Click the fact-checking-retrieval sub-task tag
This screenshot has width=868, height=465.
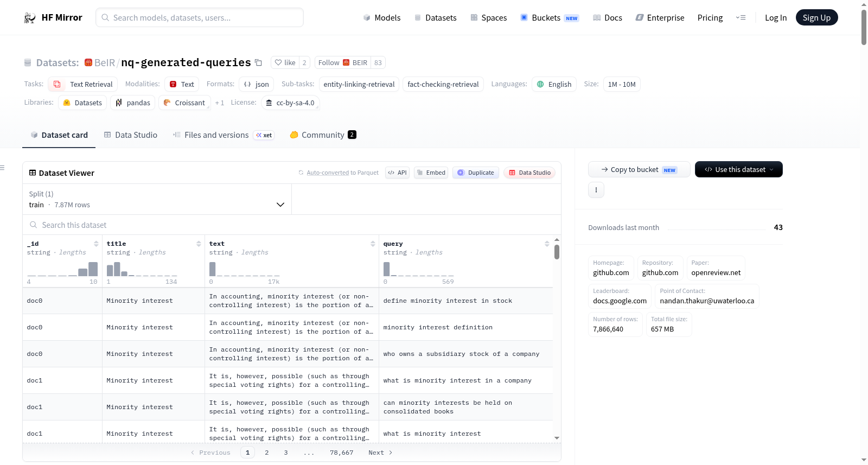pyautogui.click(x=443, y=85)
